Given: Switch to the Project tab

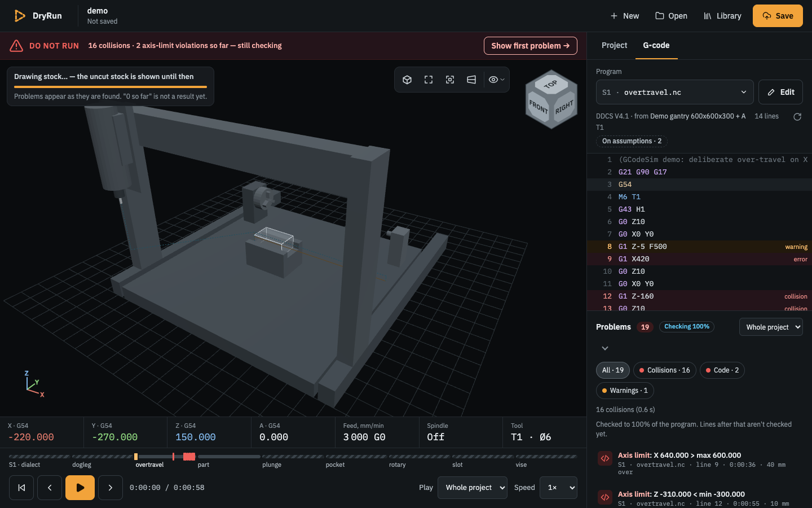Looking at the screenshot, I should coord(614,45).
